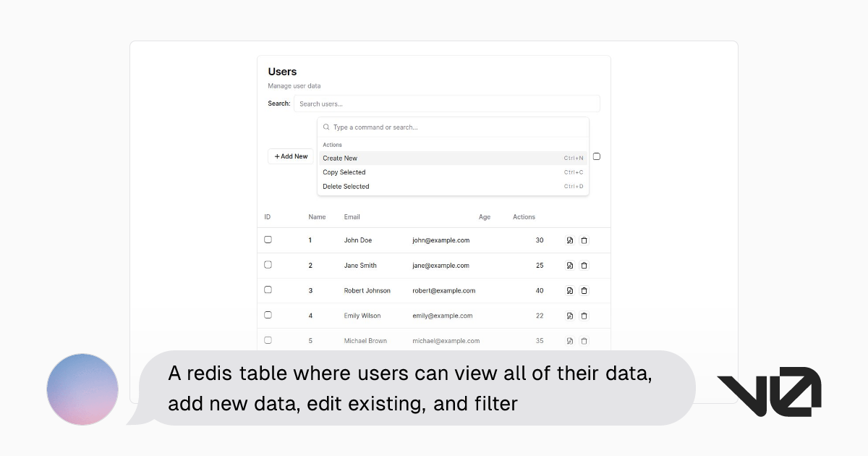
Task: Click the magnifying glass in the command palette
Action: click(x=325, y=127)
